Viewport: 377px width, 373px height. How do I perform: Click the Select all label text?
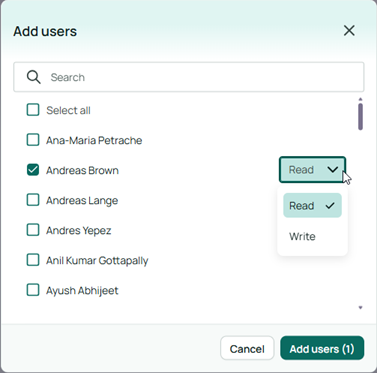[68, 110]
